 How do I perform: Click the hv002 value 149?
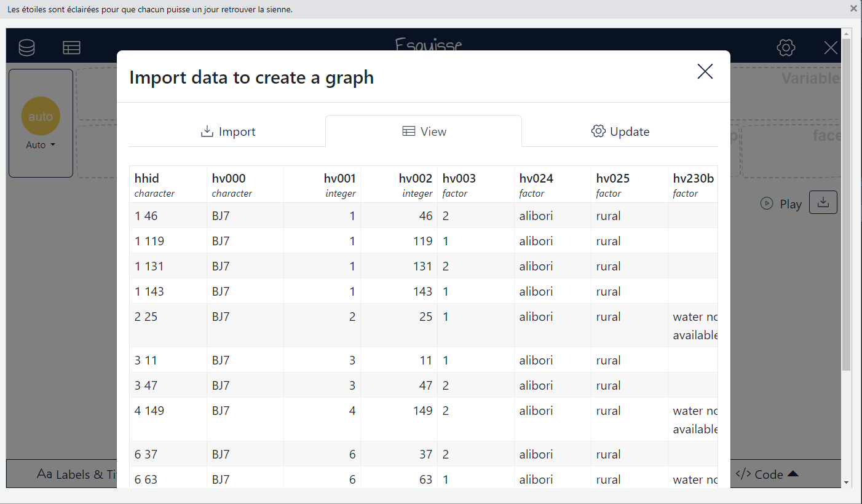click(x=422, y=411)
